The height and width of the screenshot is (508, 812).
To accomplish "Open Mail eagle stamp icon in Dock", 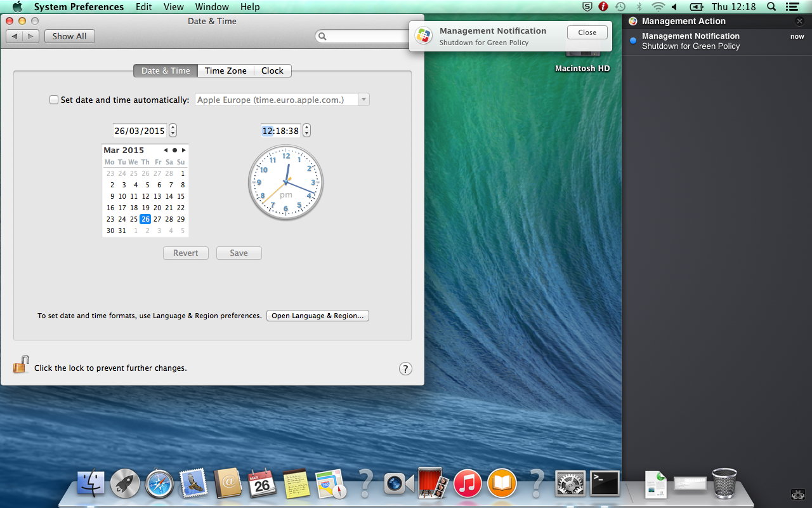I will click(193, 485).
